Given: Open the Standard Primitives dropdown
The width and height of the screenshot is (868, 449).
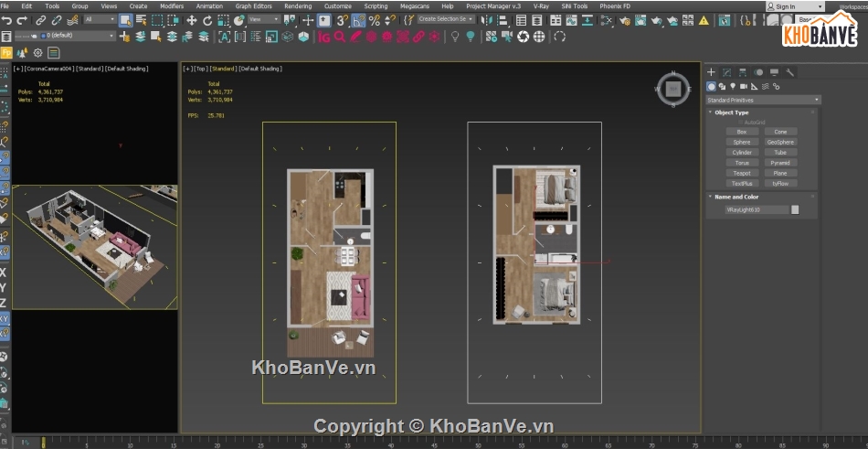Looking at the screenshot, I should pos(763,101).
